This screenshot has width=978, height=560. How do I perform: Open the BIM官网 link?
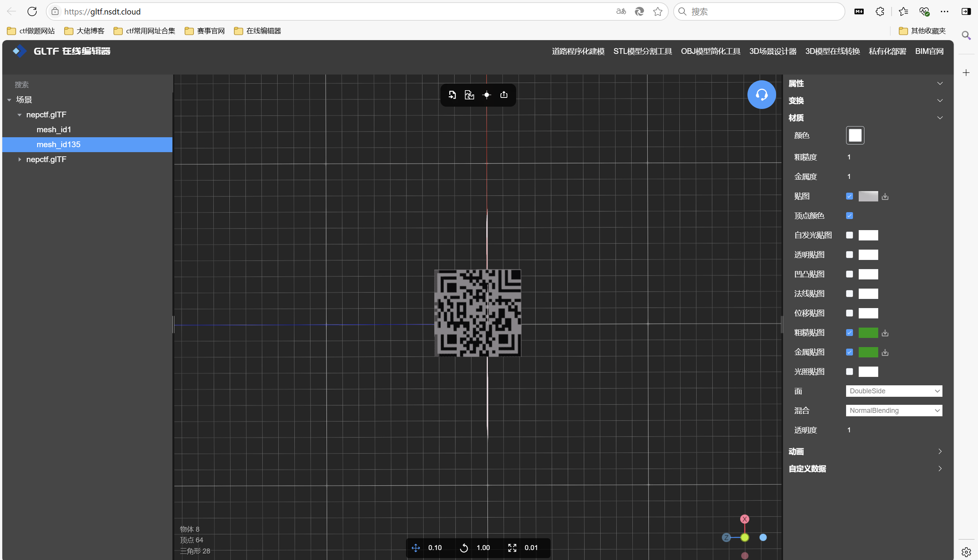tap(929, 51)
